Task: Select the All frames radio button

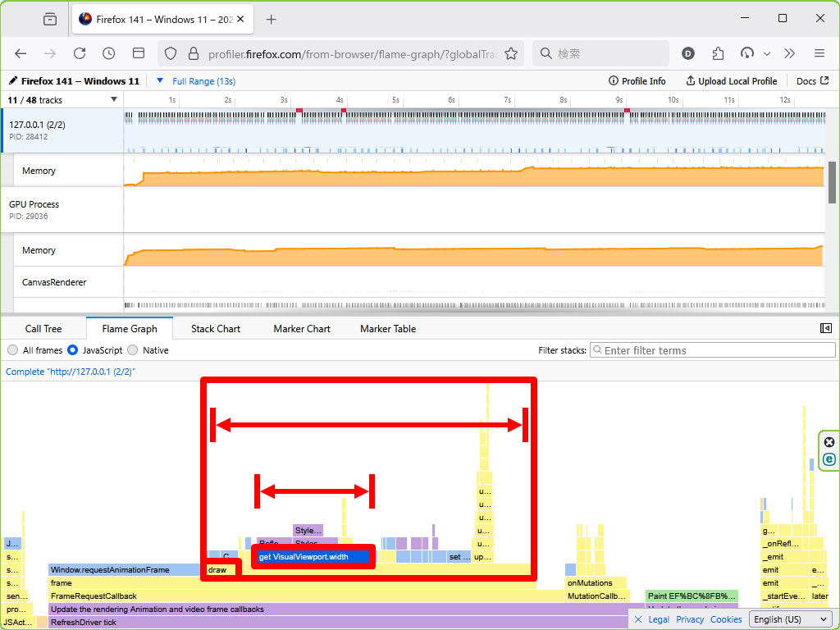Action: [13, 350]
